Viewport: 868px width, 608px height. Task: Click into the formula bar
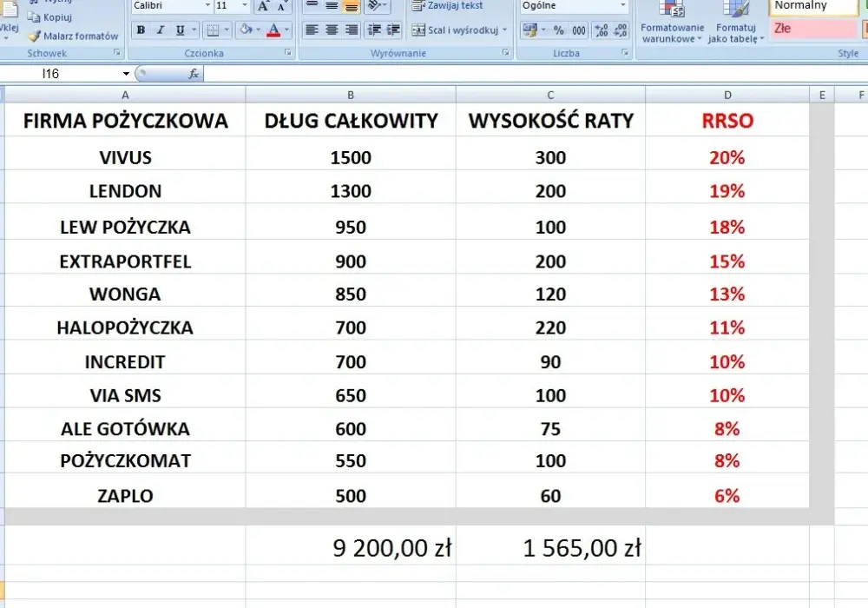coord(536,74)
